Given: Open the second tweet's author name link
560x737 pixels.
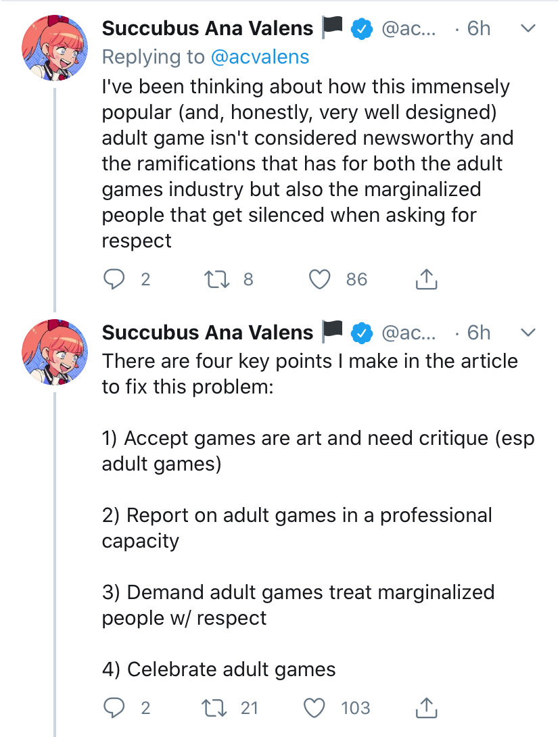Looking at the screenshot, I should (207, 333).
